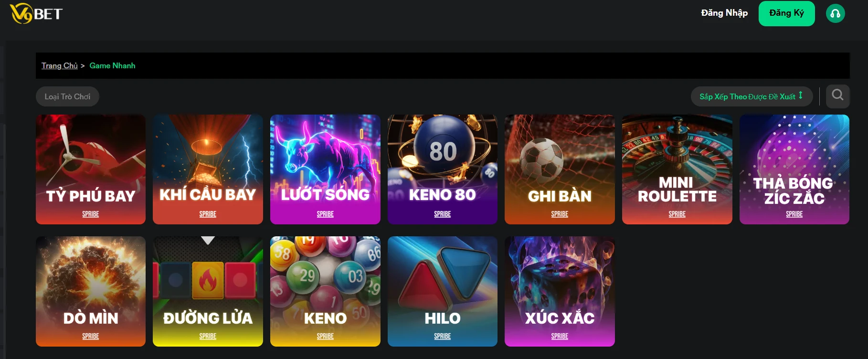The height and width of the screenshot is (359, 868).
Task: Go to the V9BET logo home
Action: 36,13
